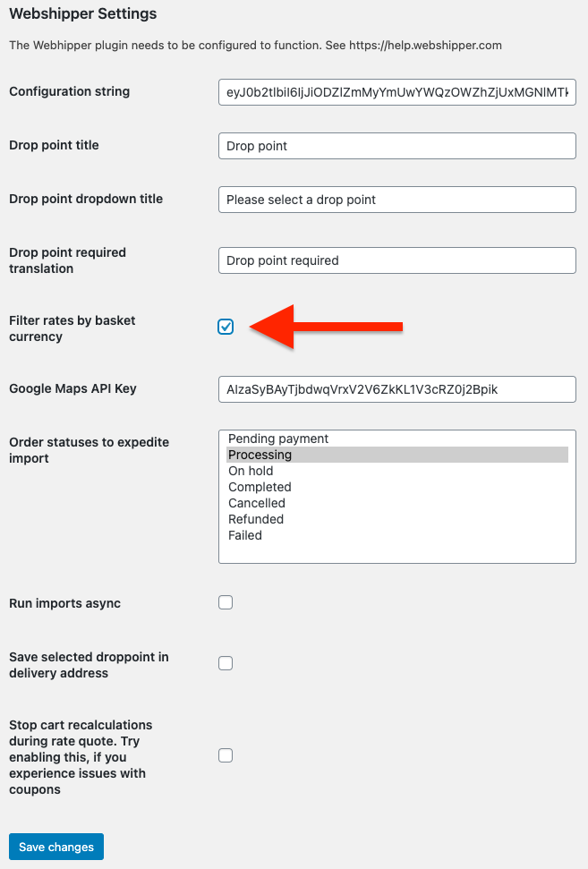Choose Refunded in order statuses list
This screenshot has width=588, height=869.
(x=397, y=519)
